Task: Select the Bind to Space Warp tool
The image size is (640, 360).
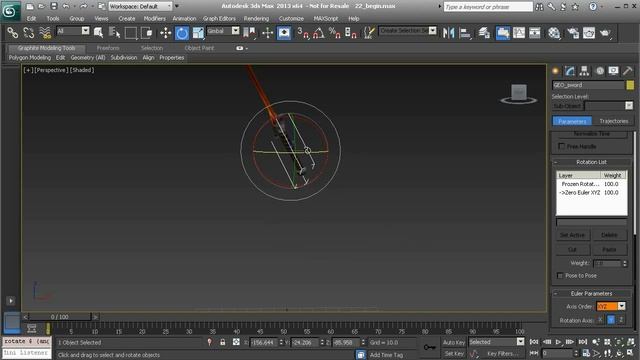Action: coord(45,33)
